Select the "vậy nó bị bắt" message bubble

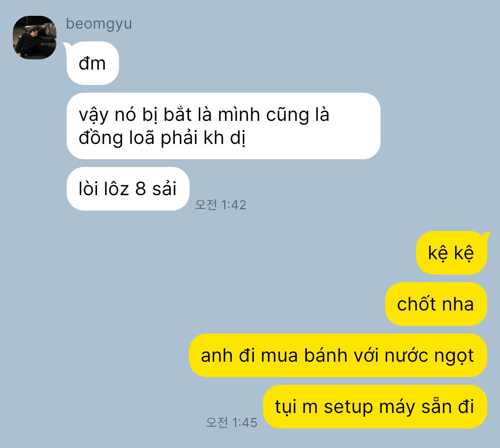(223, 126)
